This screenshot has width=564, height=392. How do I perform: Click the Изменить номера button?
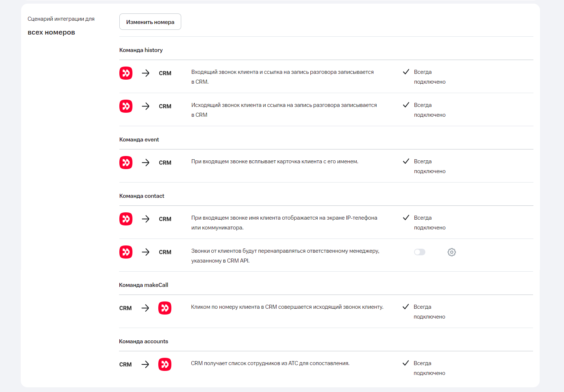[x=150, y=22]
